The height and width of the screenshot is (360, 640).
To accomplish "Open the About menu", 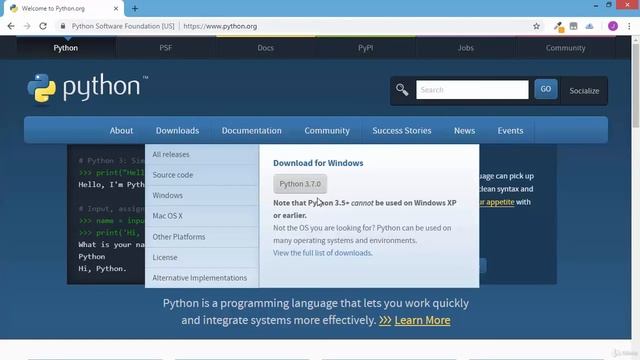I will point(121,131).
